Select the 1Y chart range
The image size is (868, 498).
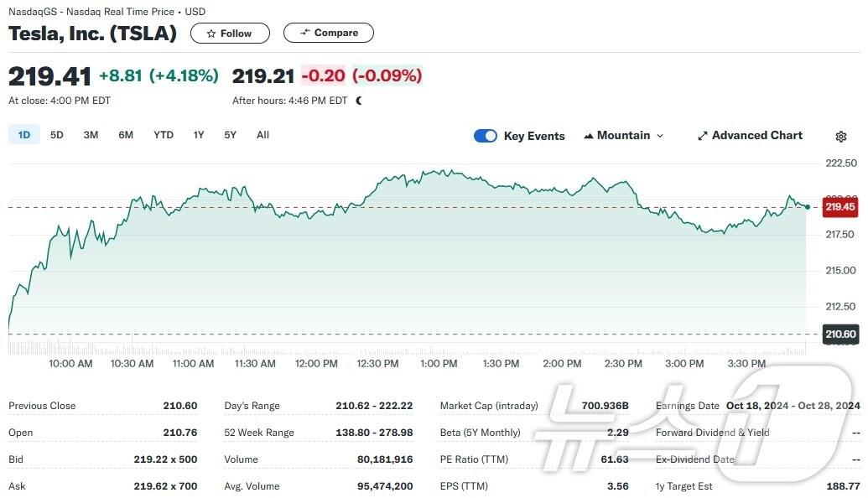click(x=199, y=135)
